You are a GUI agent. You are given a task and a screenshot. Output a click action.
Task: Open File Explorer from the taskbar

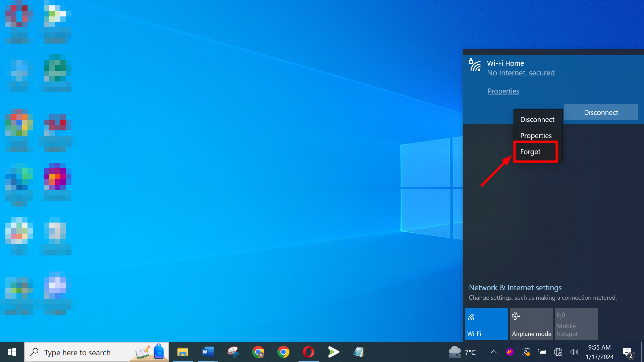[x=183, y=352]
